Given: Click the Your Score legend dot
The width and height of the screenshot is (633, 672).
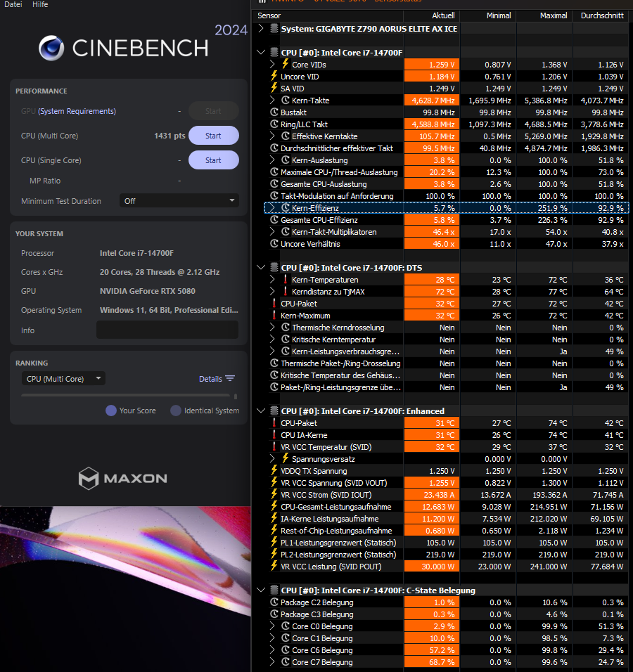Looking at the screenshot, I should coord(111,411).
